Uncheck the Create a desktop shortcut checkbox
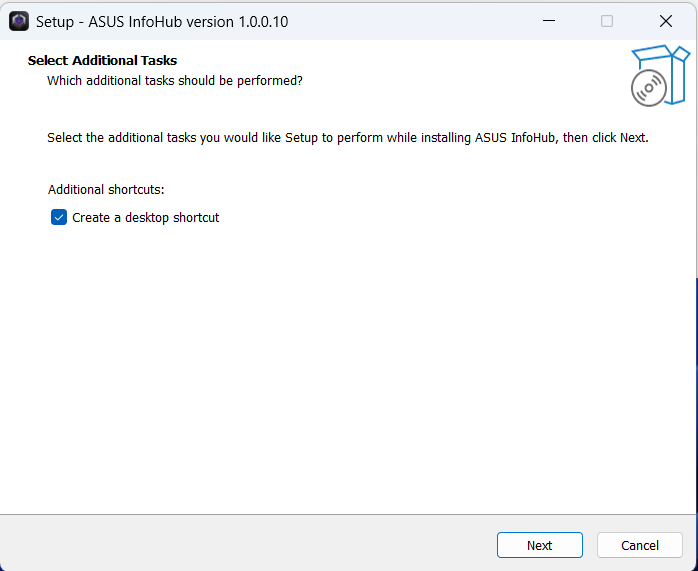 click(59, 217)
